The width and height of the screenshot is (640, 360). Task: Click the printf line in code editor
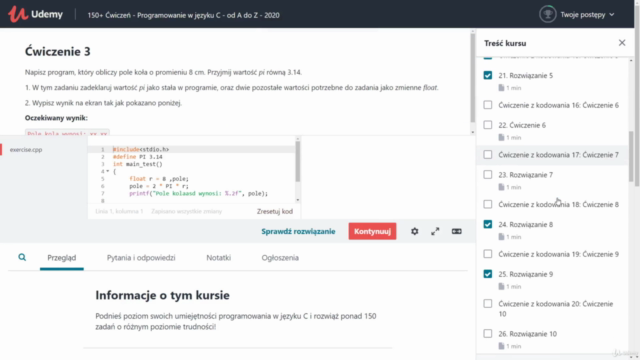(198, 193)
